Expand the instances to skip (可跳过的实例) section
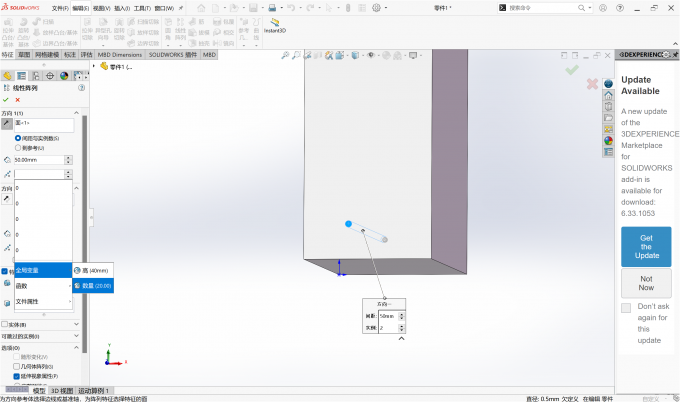 pyautogui.click(x=76, y=336)
